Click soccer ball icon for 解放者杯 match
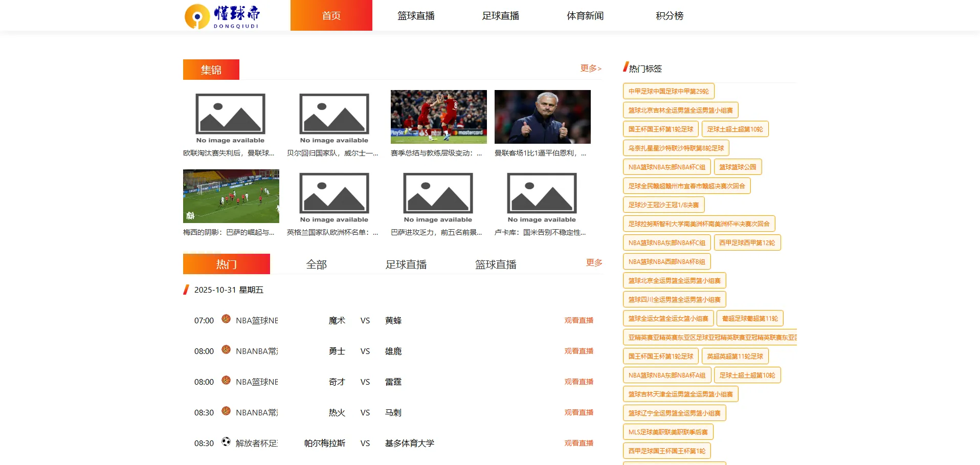 pos(226,441)
